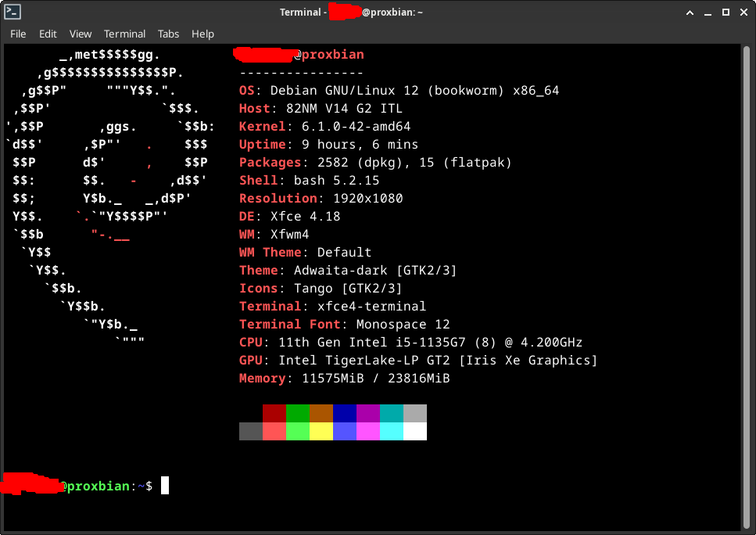756x535 pixels.
Task: Open the View menu
Action: [80, 34]
